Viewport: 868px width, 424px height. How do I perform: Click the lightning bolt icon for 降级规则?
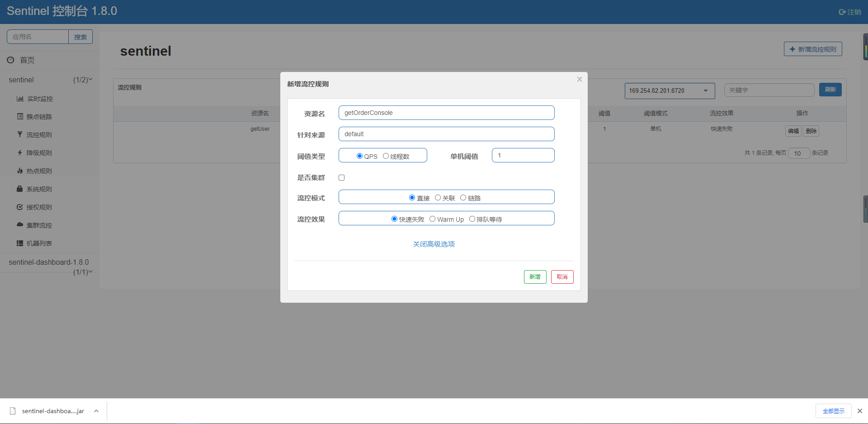20,152
